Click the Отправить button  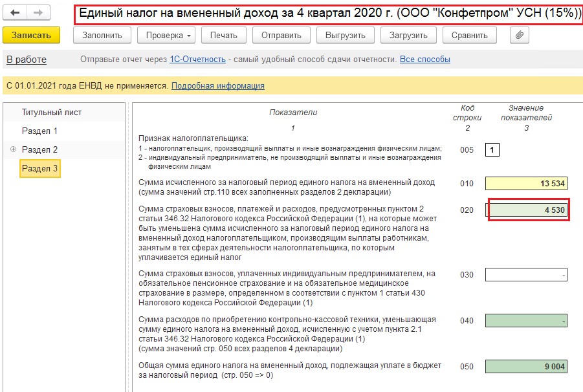pyautogui.click(x=281, y=36)
